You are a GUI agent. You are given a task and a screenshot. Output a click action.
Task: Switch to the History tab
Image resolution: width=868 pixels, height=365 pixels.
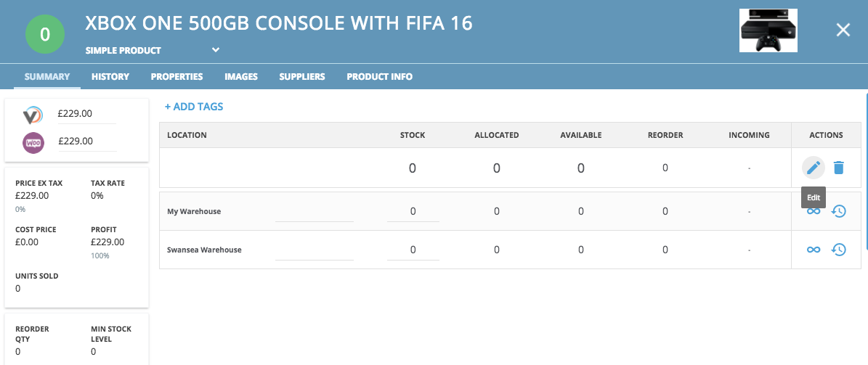click(110, 76)
